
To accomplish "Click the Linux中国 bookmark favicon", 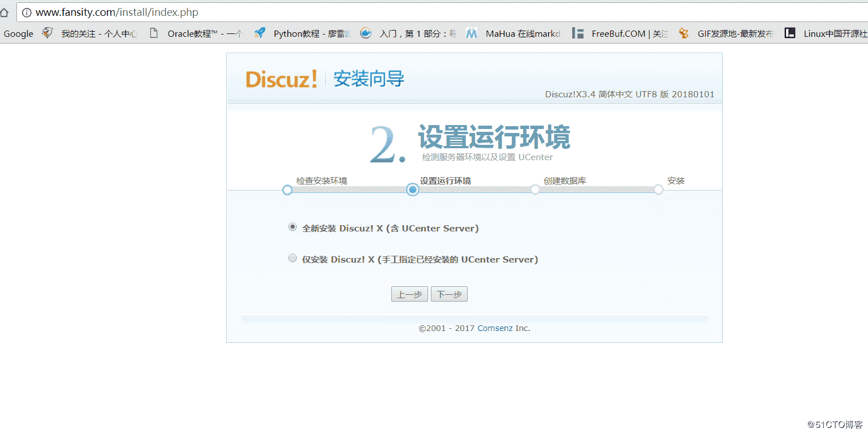I will point(790,33).
